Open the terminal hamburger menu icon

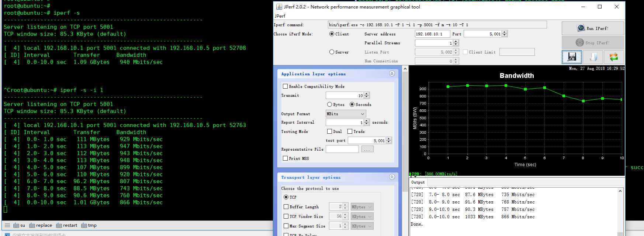click(7, 225)
